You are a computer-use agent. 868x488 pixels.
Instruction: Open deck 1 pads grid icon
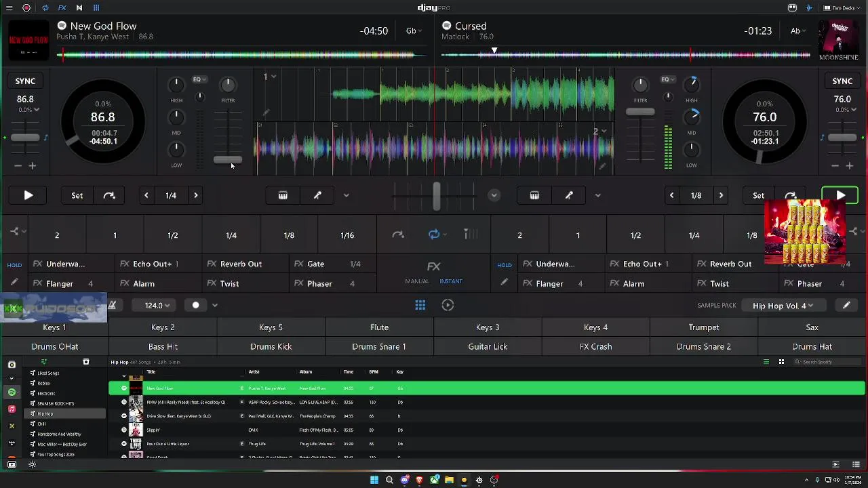(283, 195)
